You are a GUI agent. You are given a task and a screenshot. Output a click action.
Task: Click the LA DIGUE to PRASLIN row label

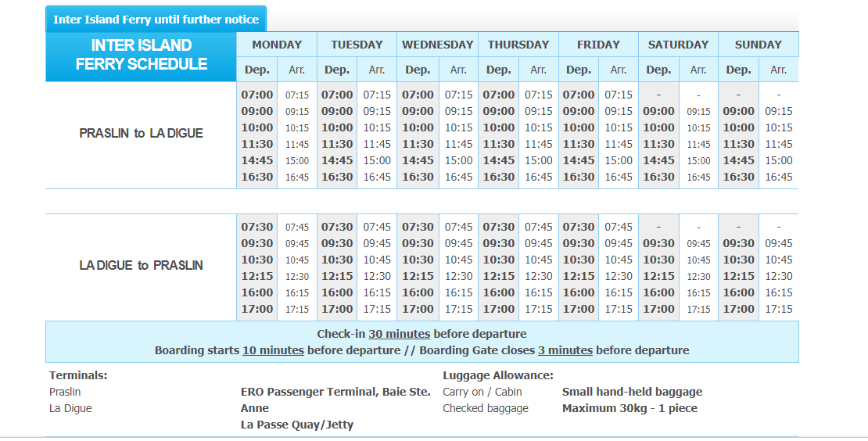(142, 266)
